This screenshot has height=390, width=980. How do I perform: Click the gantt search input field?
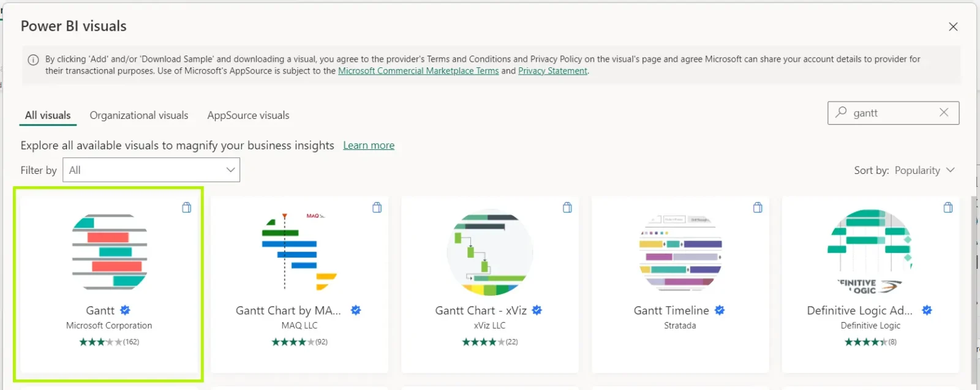coord(894,113)
